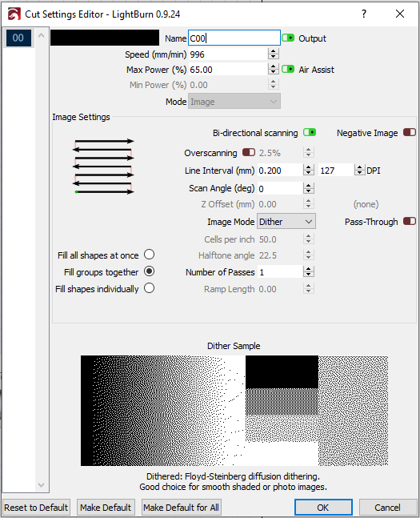Image resolution: width=420 pixels, height=518 pixels.
Task: Adjust the Number of Passes spinner
Action: (308, 272)
